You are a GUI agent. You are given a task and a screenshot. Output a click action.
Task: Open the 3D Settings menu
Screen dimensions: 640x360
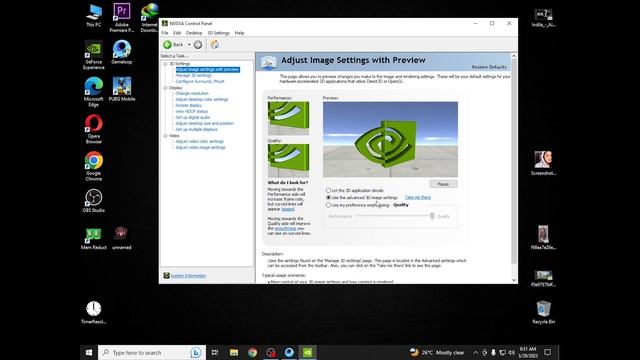218,33
